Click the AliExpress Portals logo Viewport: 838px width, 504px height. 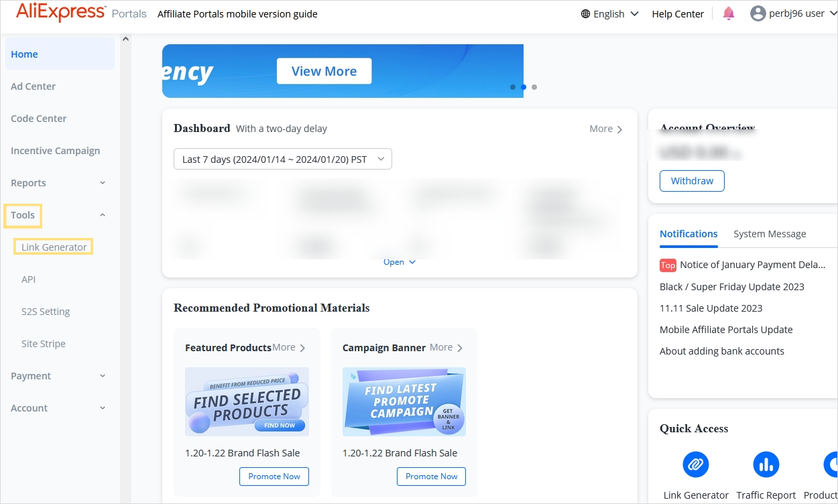point(81,13)
